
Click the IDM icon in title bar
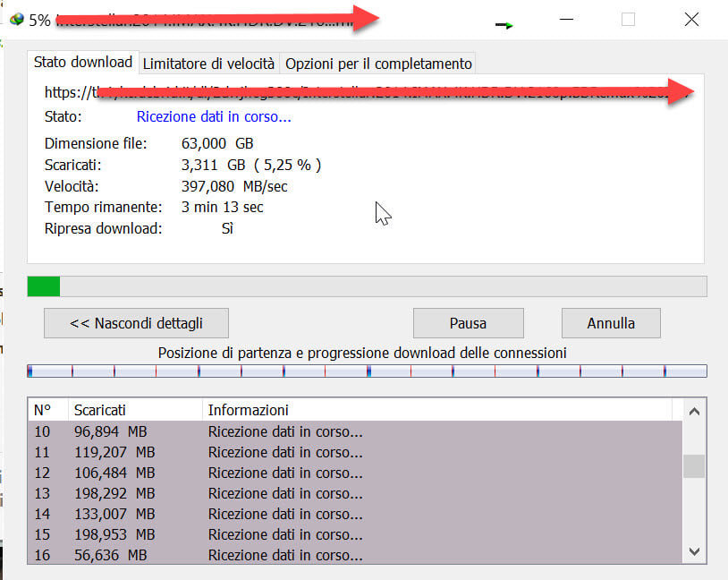pos(16,20)
